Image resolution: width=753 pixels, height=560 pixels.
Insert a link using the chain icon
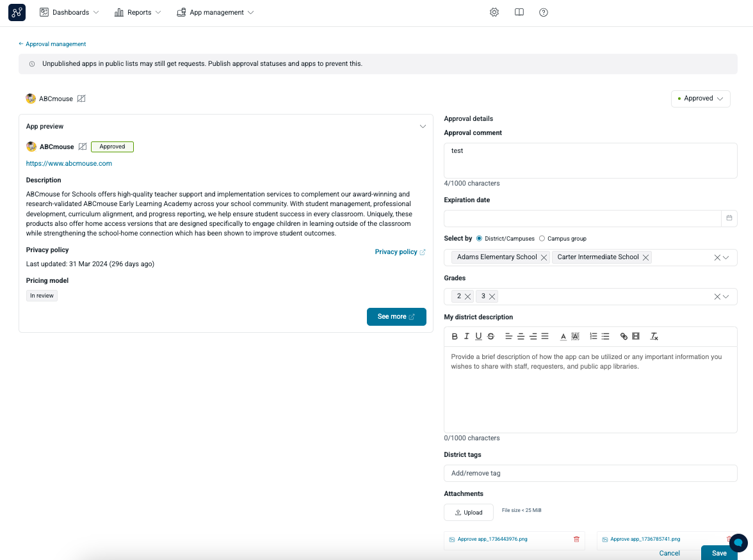point(624,336)
